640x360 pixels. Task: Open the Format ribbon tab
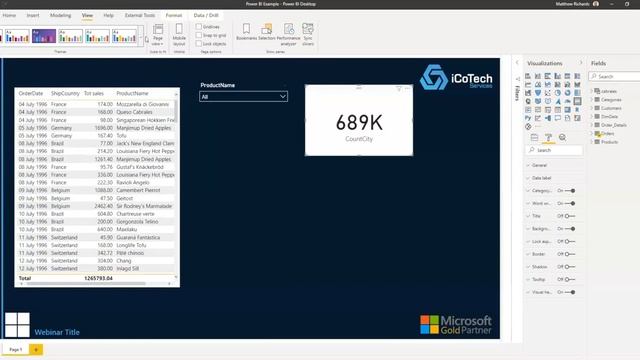(173, 15)
